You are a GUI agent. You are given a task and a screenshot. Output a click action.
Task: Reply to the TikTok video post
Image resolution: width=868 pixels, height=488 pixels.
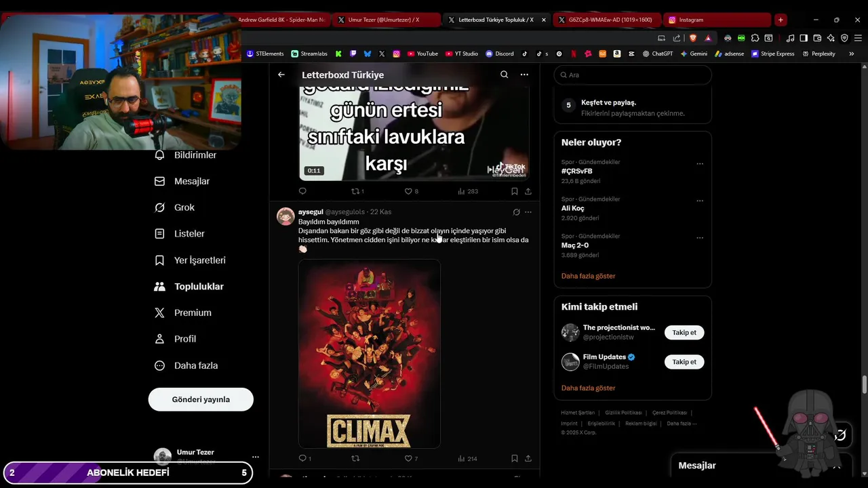pos(302,191)
